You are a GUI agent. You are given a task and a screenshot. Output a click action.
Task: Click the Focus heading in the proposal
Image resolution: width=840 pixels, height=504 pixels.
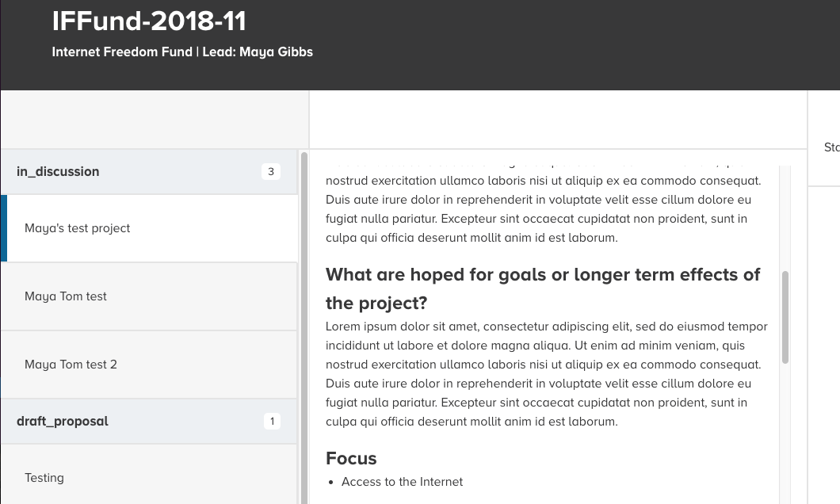click(x=350, y=458)
